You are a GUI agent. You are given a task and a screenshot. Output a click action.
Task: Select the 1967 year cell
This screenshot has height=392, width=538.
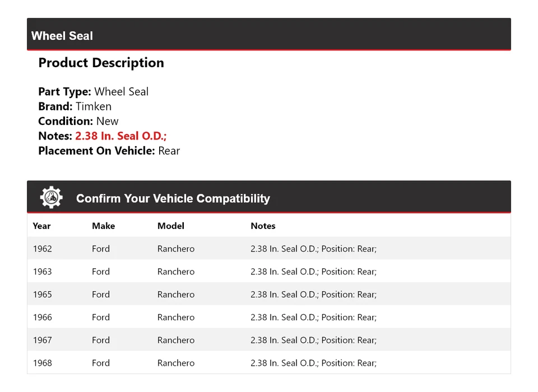(43, 340)
